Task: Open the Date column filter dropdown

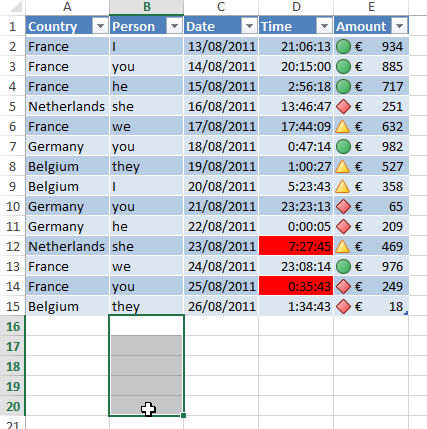Action: (x=249, y=26)
